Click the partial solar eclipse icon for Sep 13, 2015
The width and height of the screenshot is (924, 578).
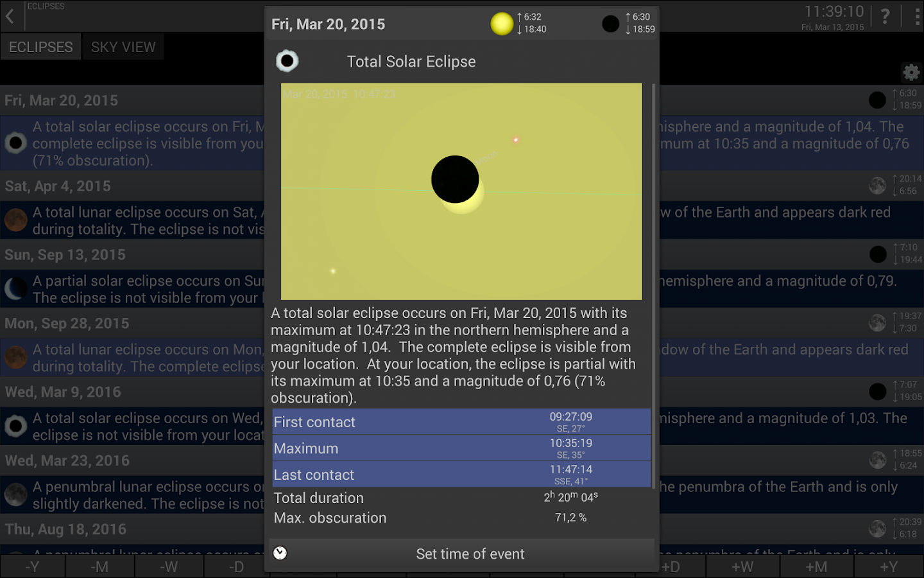[15, 288]
